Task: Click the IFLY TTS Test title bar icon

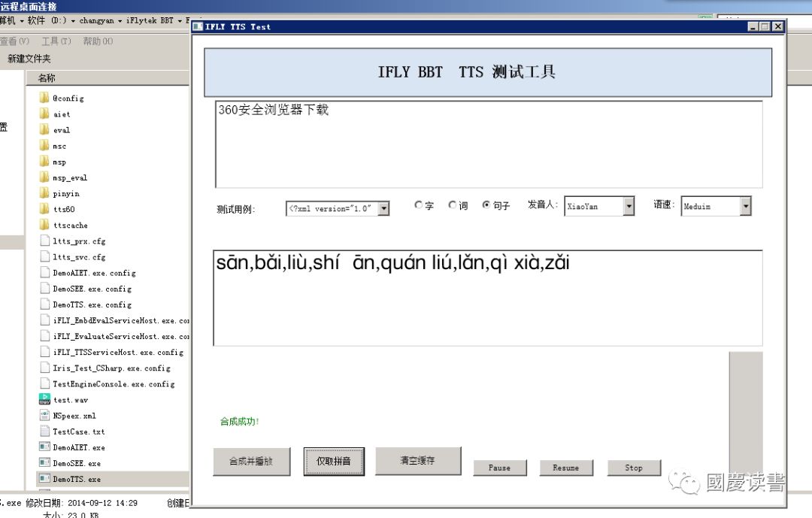Action: pyautogui.click(x=198, y=26)
